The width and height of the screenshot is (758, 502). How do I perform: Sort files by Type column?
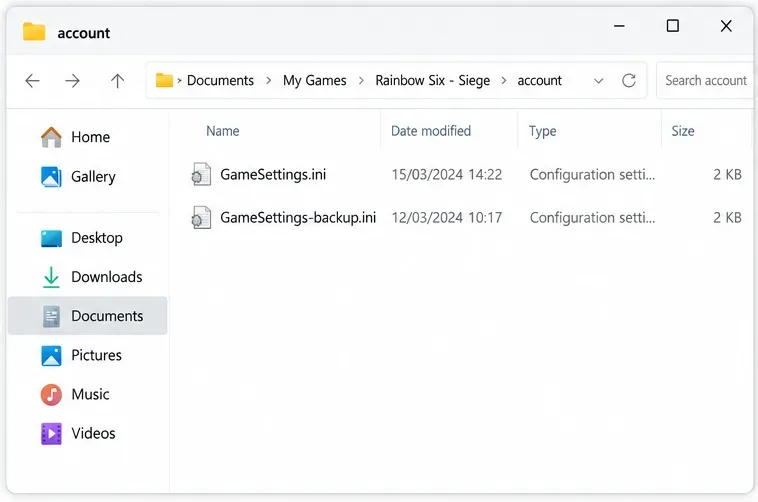[x=542, y=131]
